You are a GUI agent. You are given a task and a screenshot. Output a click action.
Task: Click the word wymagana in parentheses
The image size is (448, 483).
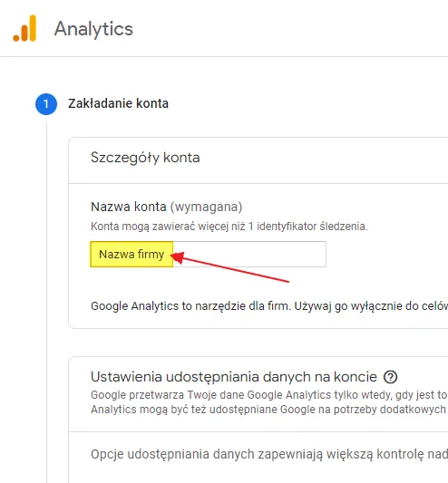pyautogui.click(x=206, y=207)
